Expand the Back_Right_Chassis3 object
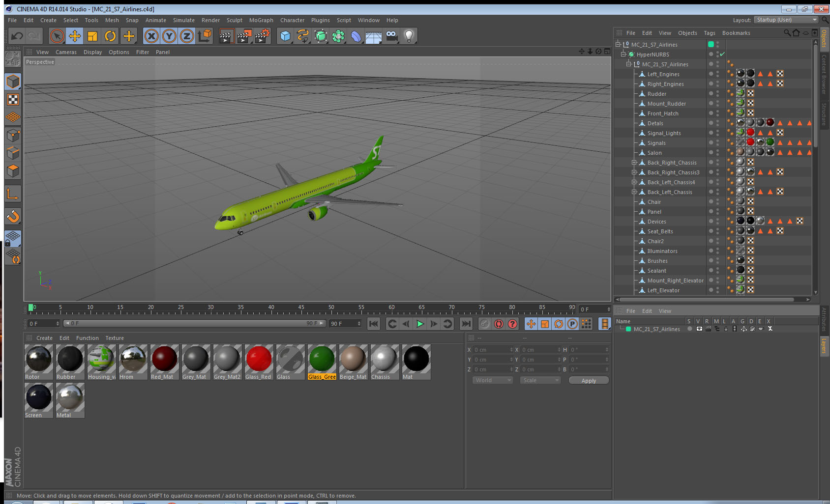The image size is (830, 504). pyautogui.click(x=634, y=172)
